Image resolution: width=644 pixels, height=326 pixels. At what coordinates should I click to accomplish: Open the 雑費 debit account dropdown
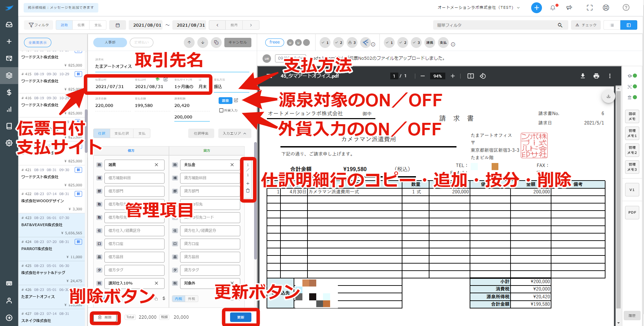(134, 165)
